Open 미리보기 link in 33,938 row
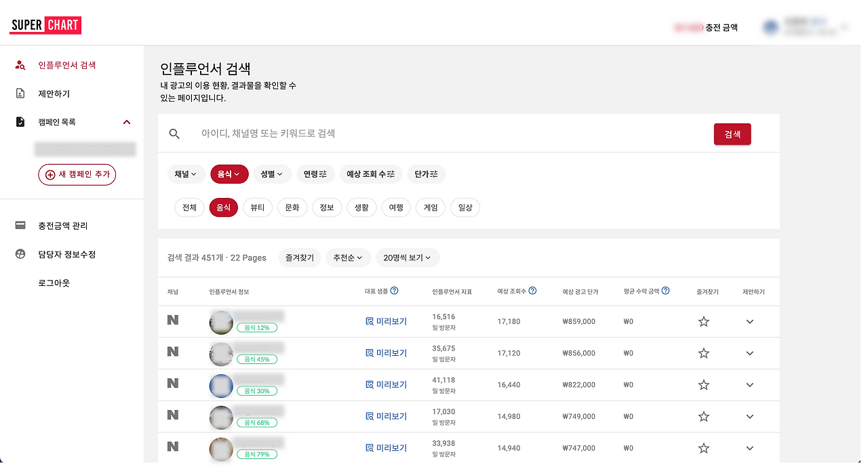This screenshot has height=467, width=868. coord(386,448)
